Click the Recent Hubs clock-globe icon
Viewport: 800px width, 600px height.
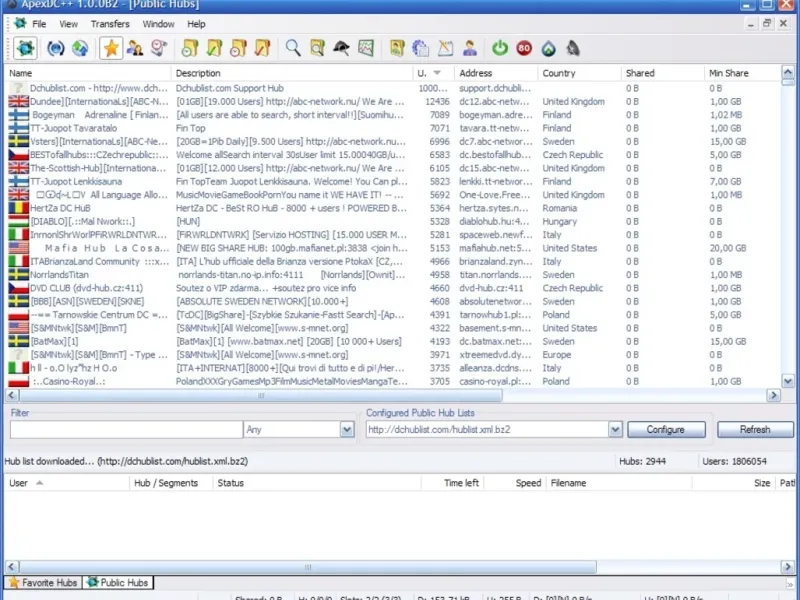coord(159,48)
